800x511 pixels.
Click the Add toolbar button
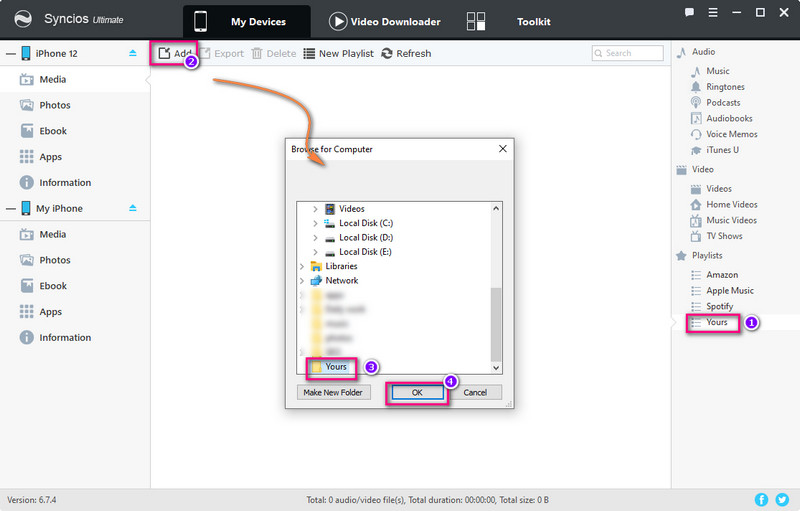pyautogui.click(x=174, y=53)
